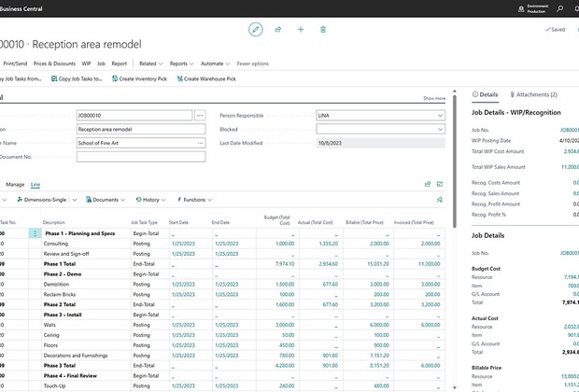Click the share icon in header

[277, 30]
